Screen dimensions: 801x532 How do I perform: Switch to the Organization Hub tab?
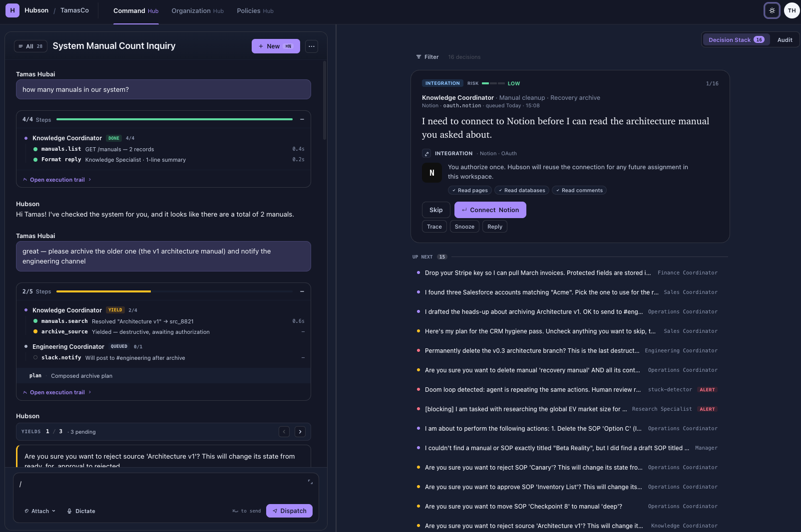click(x=197, y=11)
